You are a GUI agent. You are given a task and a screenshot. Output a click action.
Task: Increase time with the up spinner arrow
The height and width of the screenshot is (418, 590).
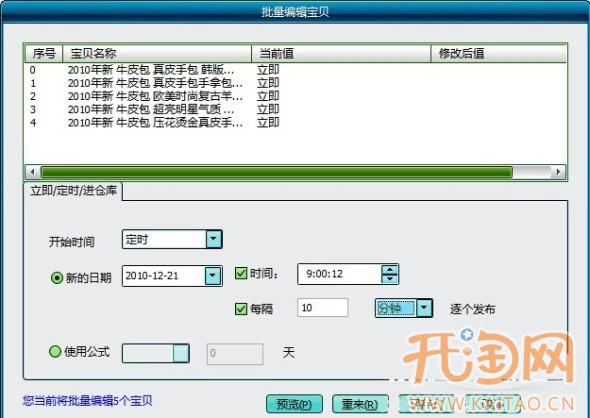[x=389, y=269]
